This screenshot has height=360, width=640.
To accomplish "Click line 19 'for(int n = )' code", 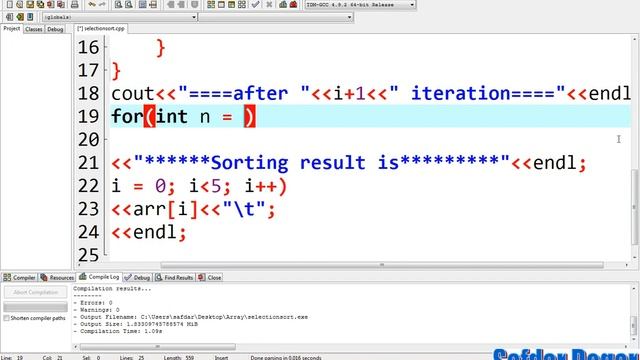I will pyautogui.click(x=184, y=116).
